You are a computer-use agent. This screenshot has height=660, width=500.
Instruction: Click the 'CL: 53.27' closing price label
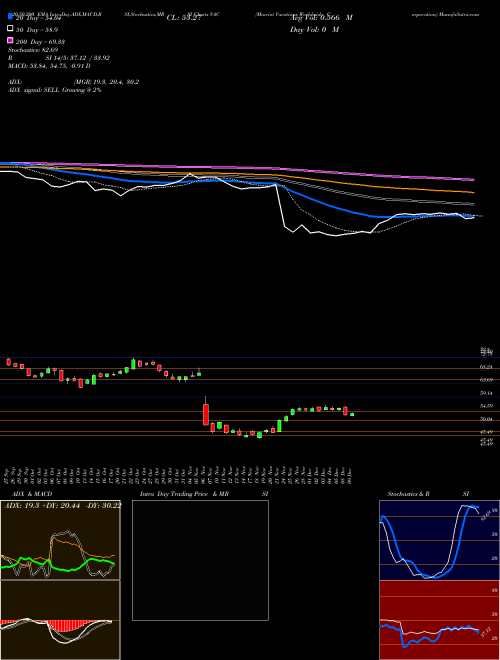[183, 18]
